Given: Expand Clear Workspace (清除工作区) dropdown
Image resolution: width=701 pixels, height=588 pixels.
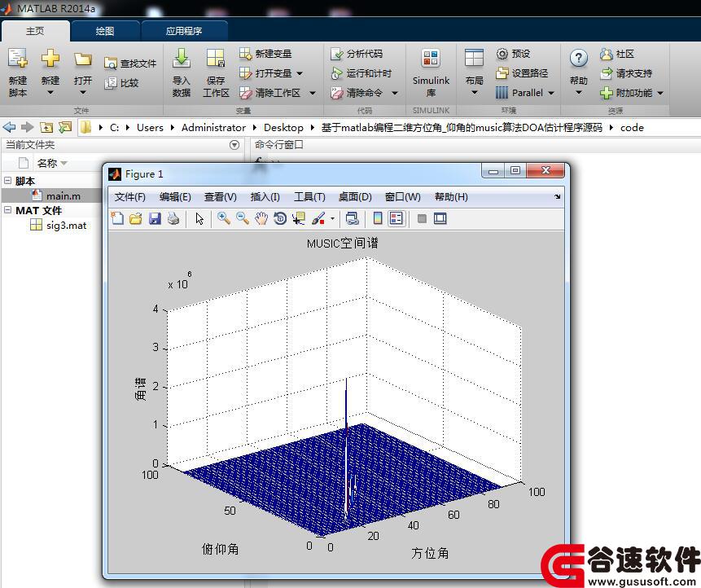Looking at the screenshot, I should [313, 93].
